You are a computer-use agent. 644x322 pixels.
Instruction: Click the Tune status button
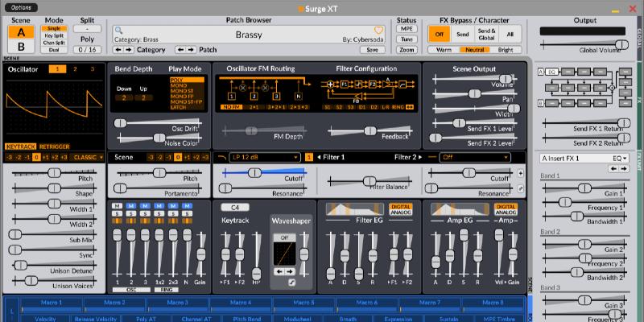tap(407, 39)
